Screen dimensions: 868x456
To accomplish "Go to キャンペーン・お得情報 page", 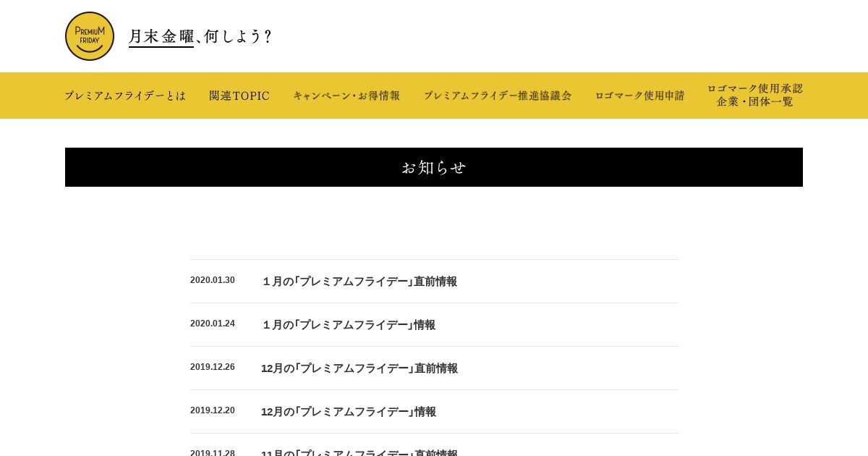I will (x=346, y=96).
